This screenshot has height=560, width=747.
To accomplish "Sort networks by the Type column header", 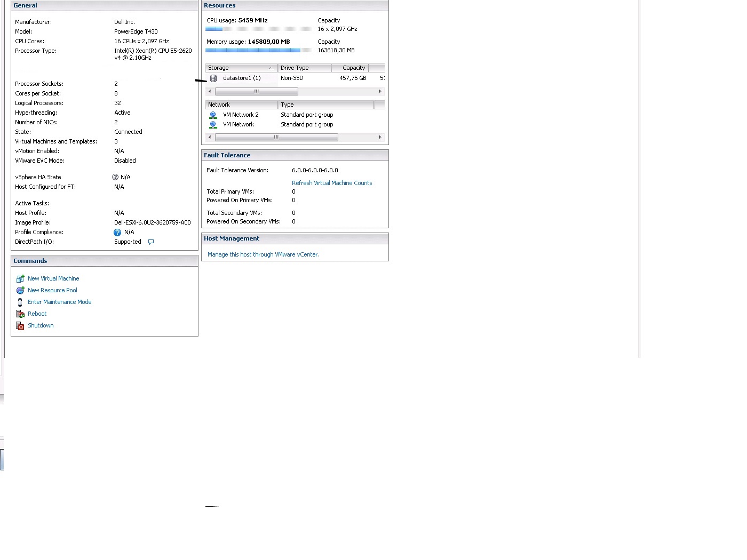I will (325, 105).
